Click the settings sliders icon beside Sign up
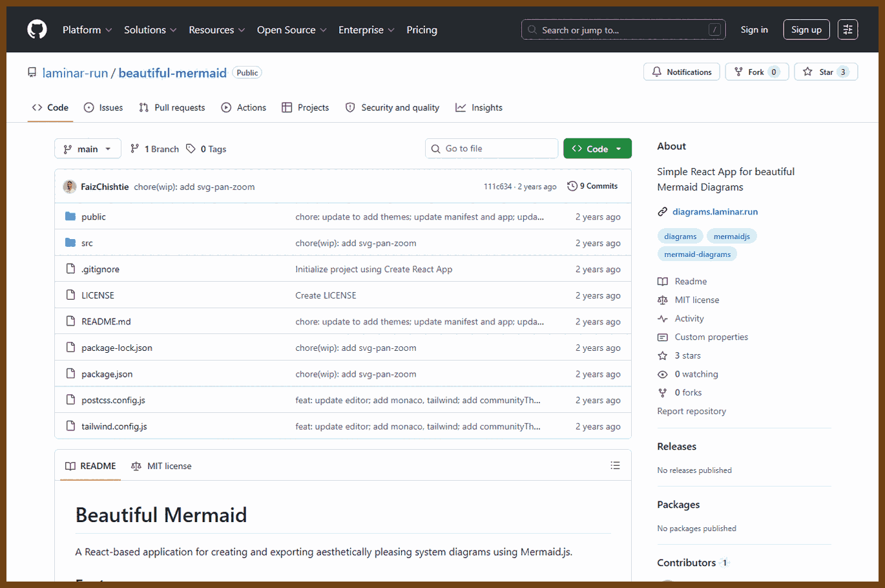The height and width of the screenshot is (588, 885). (848, 30)
